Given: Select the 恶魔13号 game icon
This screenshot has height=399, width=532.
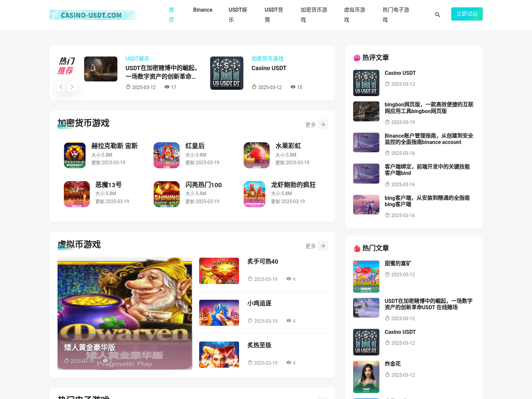Looking at the screenshot, I should tap(76, 194).
